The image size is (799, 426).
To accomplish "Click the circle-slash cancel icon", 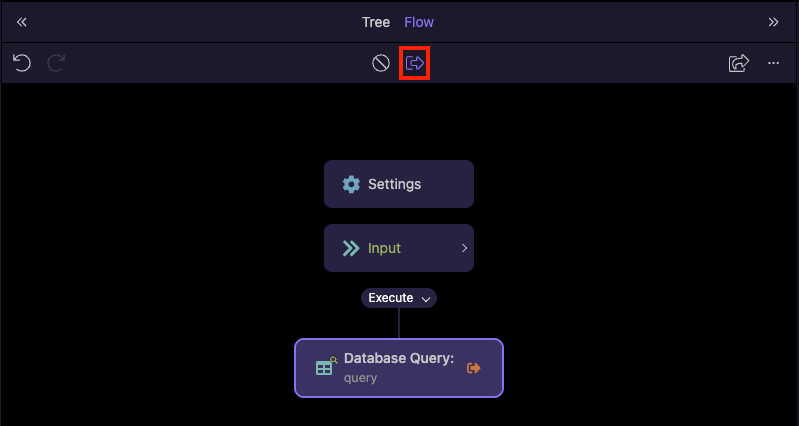I will pyautogui.click(x=381, y=63).
